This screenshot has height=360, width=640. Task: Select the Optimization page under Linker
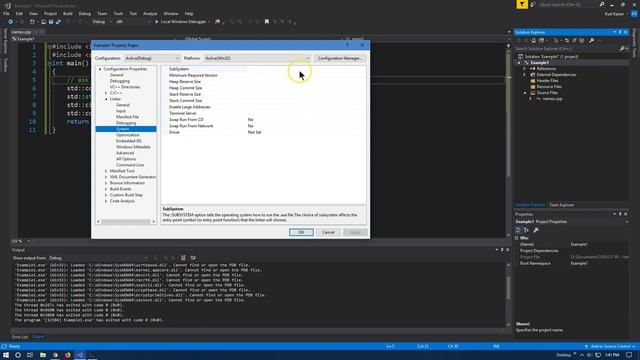[x=127, y=135]
